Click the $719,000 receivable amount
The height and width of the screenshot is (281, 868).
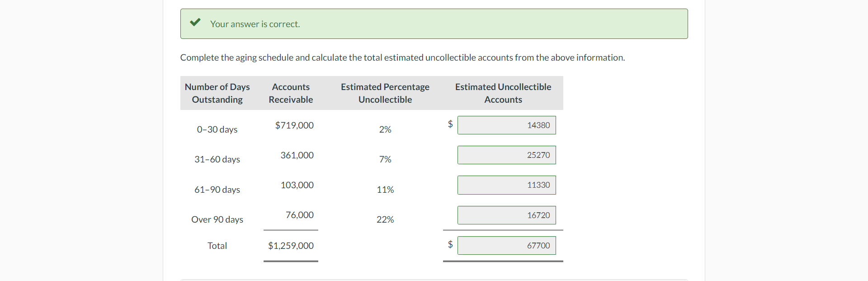click(x=294, y=125)
